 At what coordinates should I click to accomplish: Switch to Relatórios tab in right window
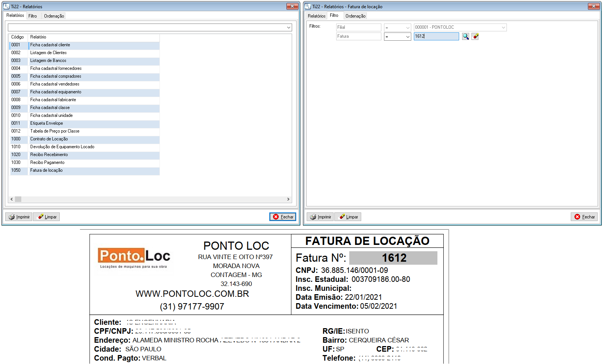[x=316, y=16]
